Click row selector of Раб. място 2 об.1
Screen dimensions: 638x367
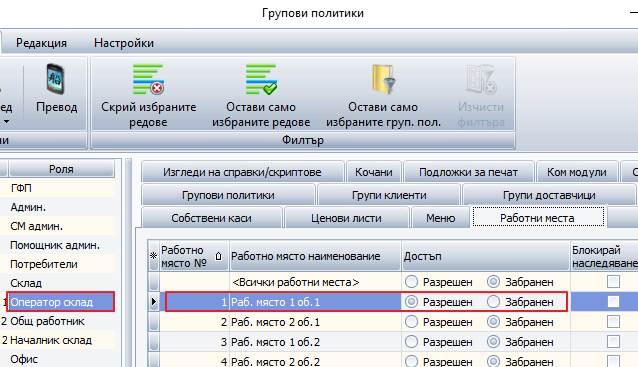tap(153, 321)
